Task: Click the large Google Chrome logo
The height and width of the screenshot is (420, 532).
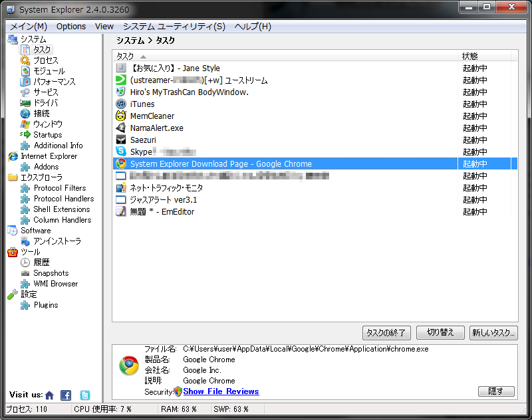Action: click(x=129, y=366)
